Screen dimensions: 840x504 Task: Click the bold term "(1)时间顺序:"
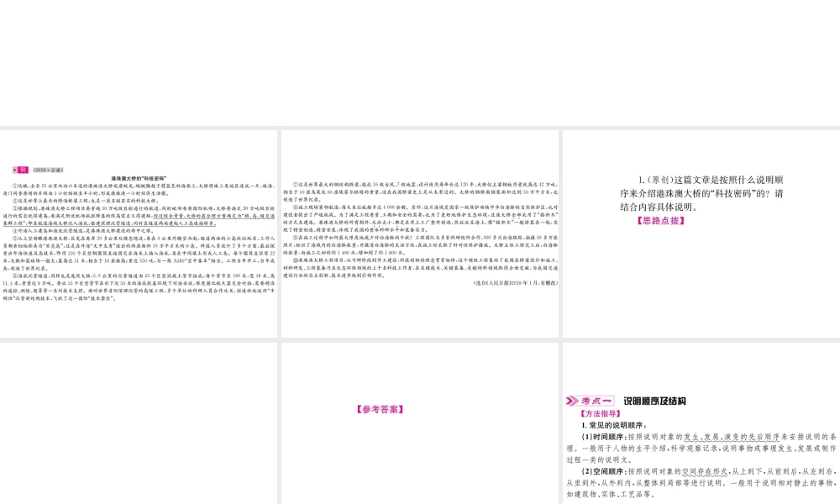(x=604, y=437)
